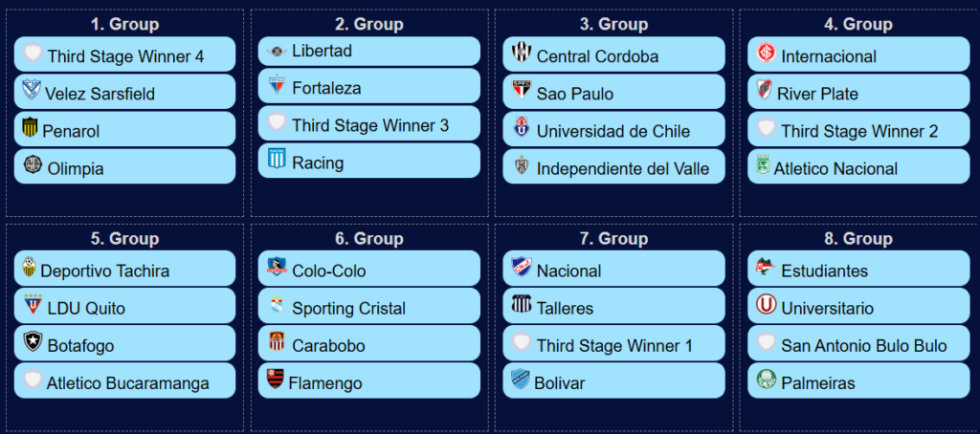Click the 5. Group heading
This screenshot has height=434, width=980.
125,239
